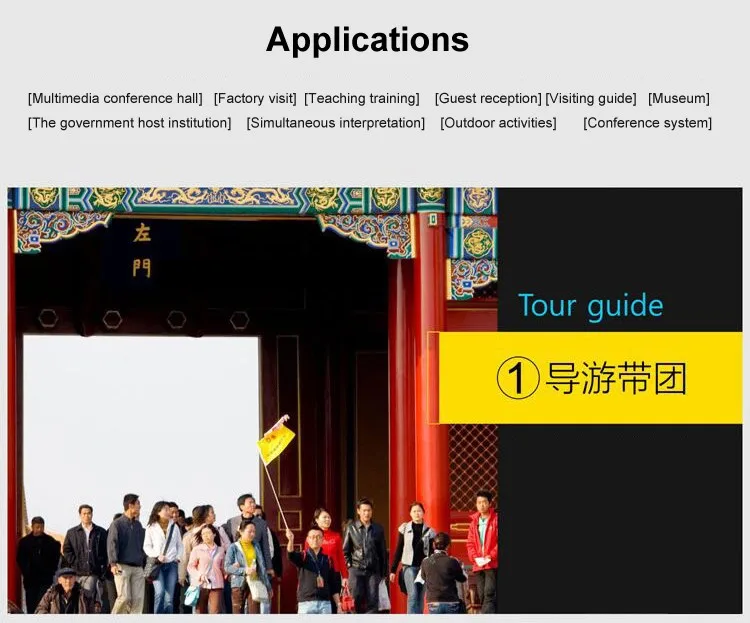
Task: Select [Guest reception] application tag
Action: tap(488, 98)
